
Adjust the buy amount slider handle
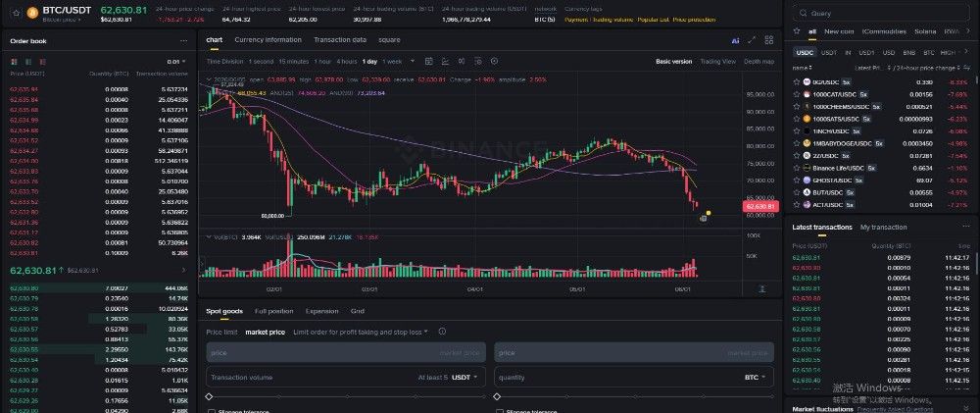pyautogui.click(x=209, y=396)
